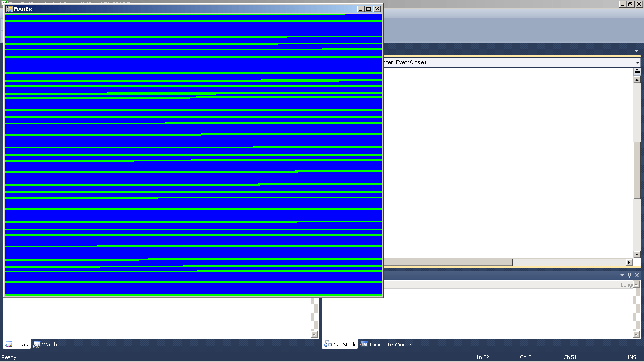Minimize the Visual Studio window
This screenshot has height=362, width=644.
click(623, 4)
